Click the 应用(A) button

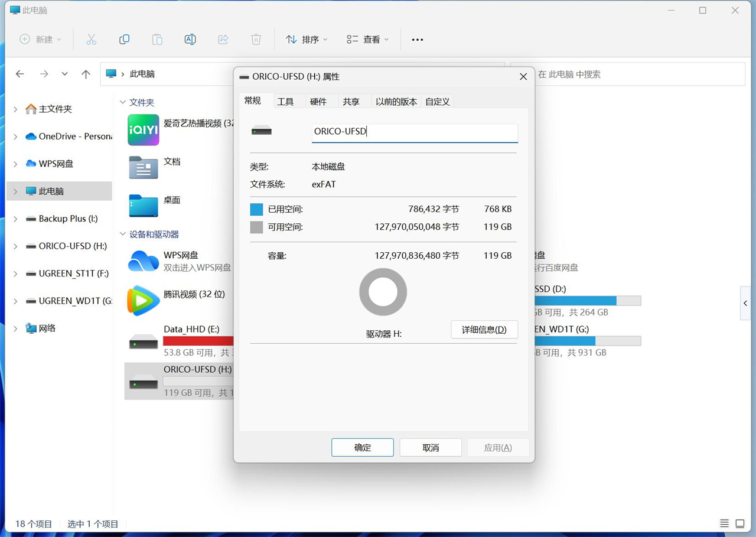pos(498,447)
